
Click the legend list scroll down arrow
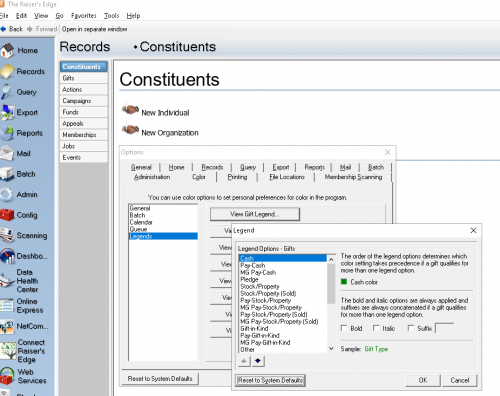(x=331, y=349)
